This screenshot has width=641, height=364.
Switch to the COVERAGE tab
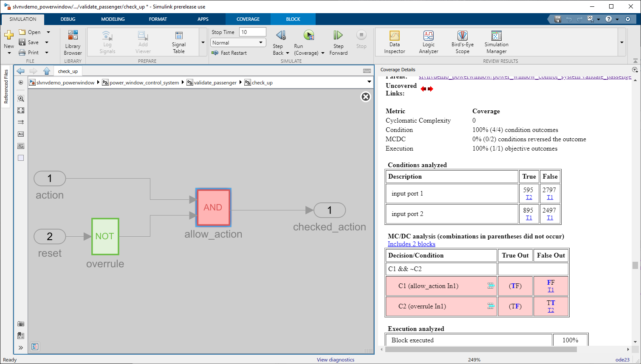248,19
